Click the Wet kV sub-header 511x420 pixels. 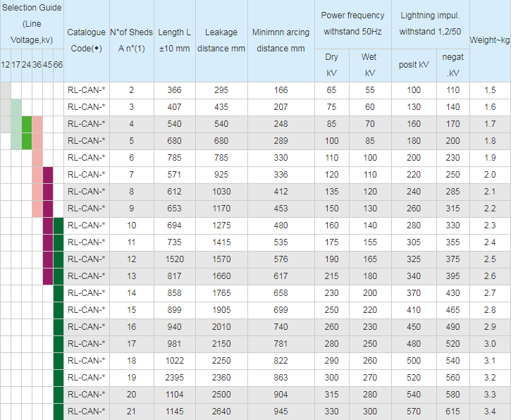click(x=369, y=65)
